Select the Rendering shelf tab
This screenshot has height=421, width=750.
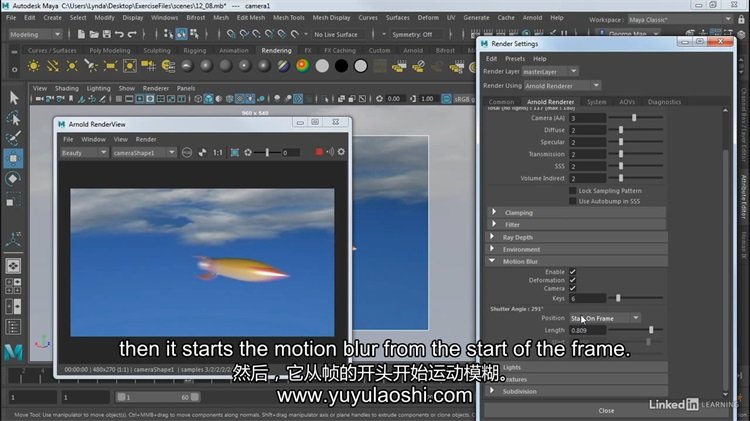[x=276, y=50]
